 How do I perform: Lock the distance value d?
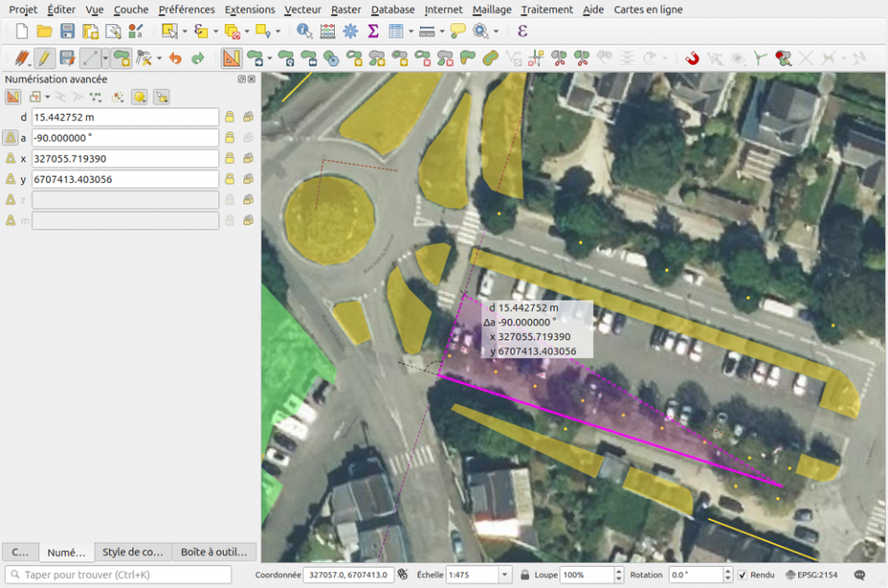(229, 116)
